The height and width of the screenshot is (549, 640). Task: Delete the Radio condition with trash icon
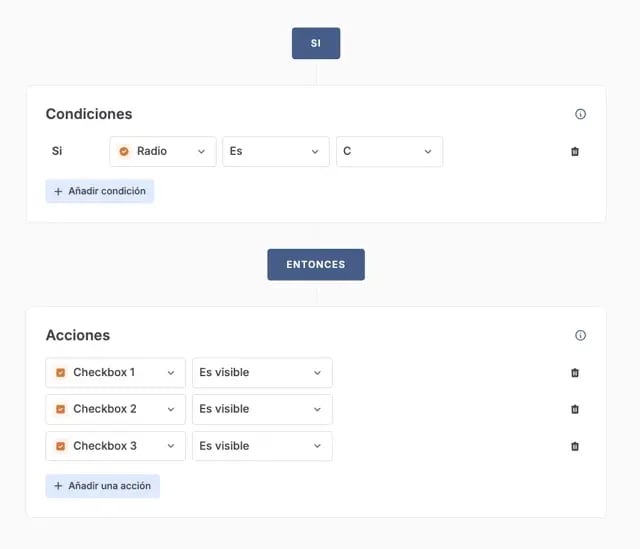pos(574,152)
